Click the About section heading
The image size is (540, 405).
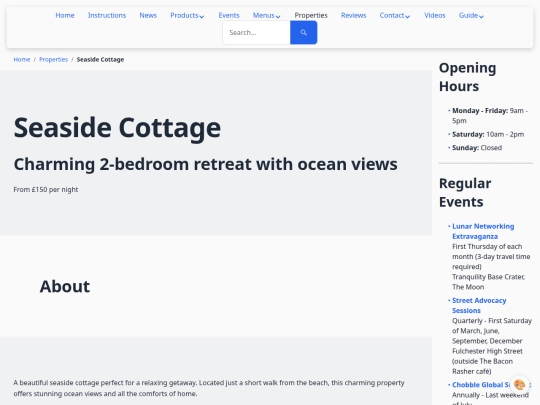click(x=65, y=286)
